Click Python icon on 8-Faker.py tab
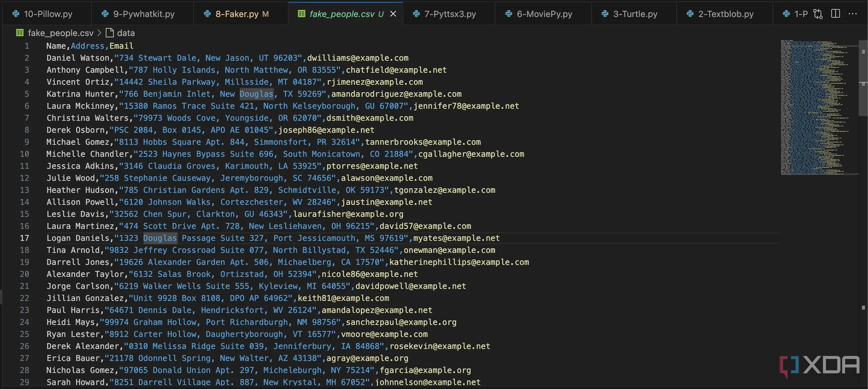 pyautogui.click(x=207, y=14)
